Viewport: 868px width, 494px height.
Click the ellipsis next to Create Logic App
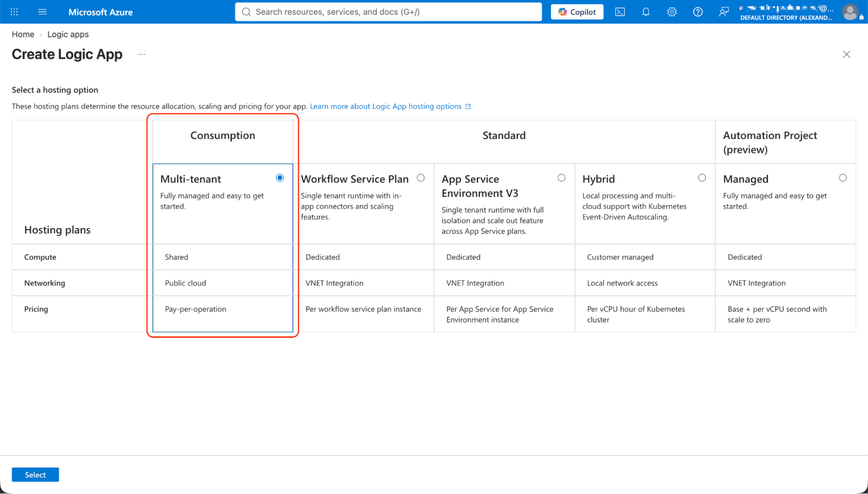tap(142, 54)
